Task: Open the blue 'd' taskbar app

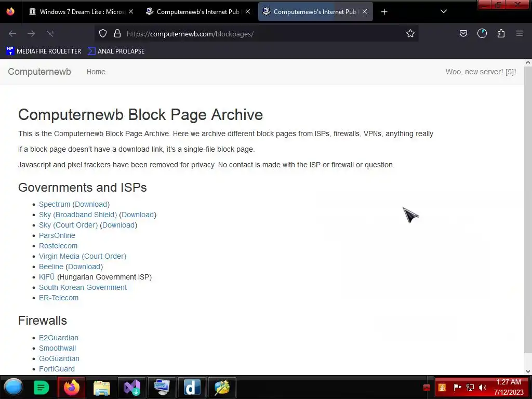Action: [192, 388]
